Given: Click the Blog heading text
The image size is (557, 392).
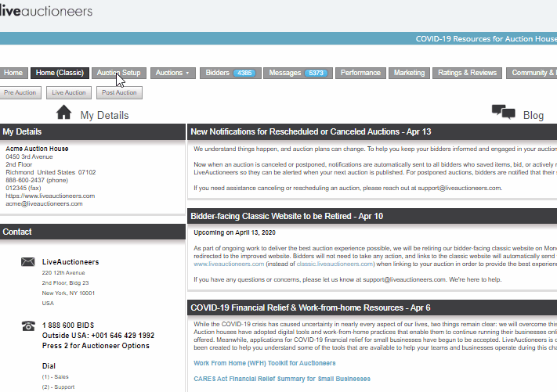Looking at the screenshot, I should (x=533, y=115).
